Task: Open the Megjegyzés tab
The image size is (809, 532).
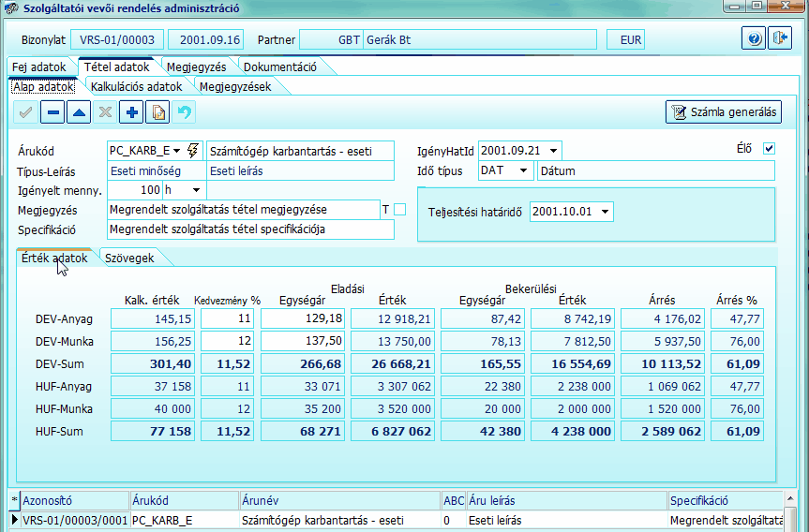Action: [197, 67]
